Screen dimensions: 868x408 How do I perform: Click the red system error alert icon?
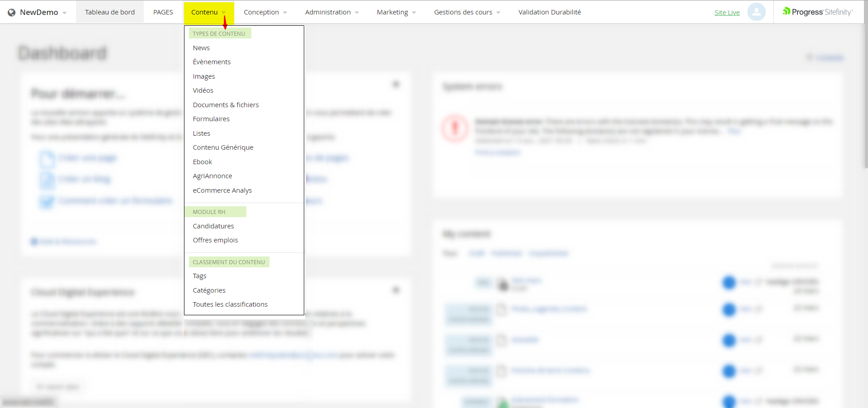[x=455, y=128]
